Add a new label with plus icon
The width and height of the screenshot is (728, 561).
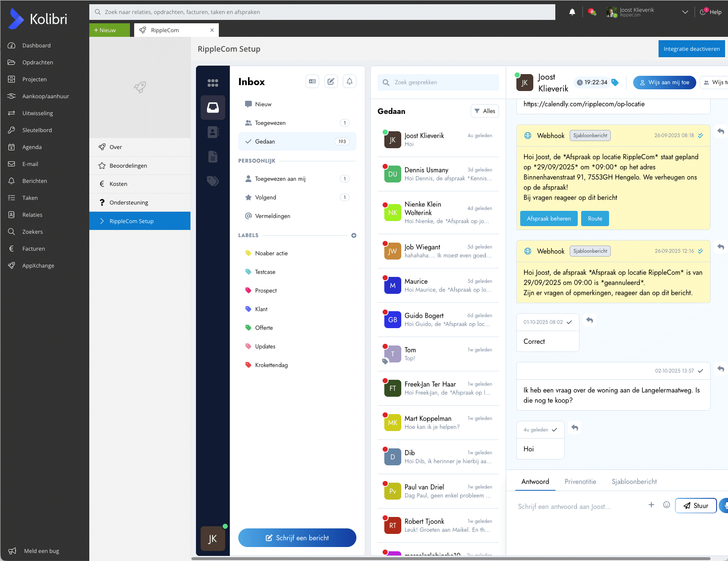353,235
